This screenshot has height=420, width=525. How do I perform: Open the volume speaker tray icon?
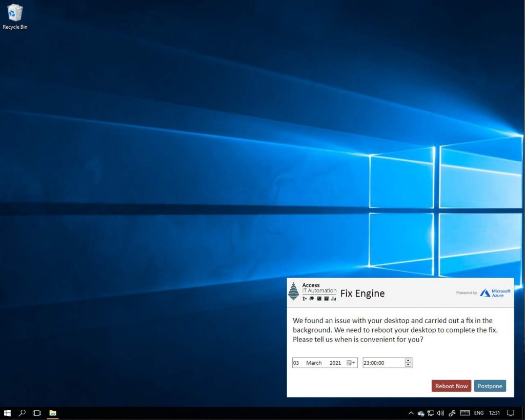pyautogui.click(x=440, y=413)
